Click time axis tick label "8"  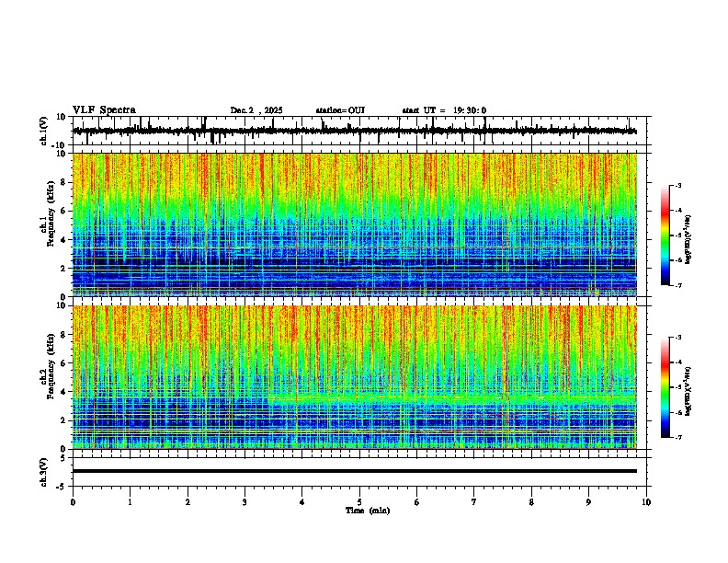[x=531, y=502]
